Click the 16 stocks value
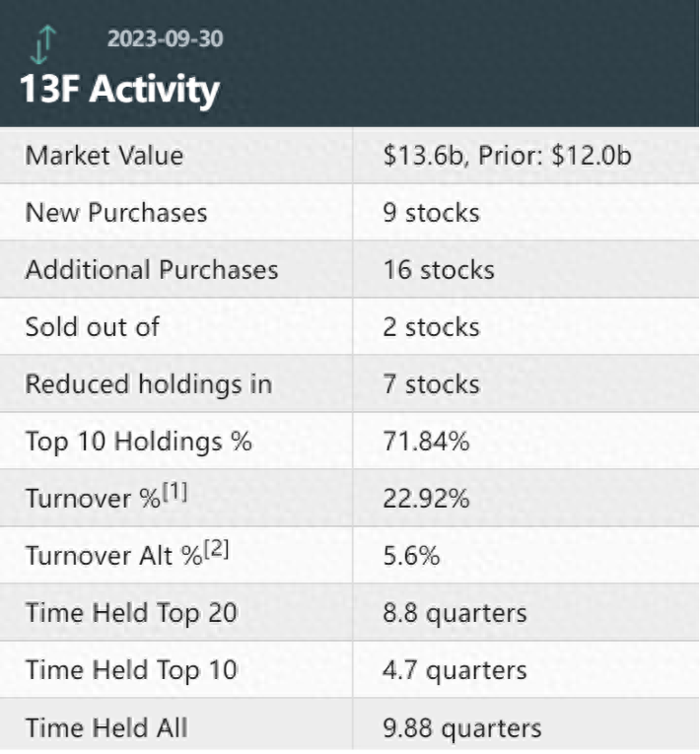700x754 pixels. [x=439, y=270]
